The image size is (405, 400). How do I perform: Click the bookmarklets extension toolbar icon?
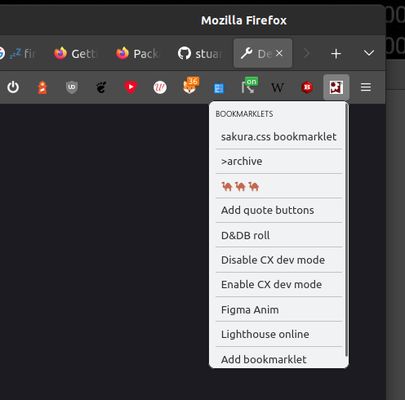pos(336,87)
